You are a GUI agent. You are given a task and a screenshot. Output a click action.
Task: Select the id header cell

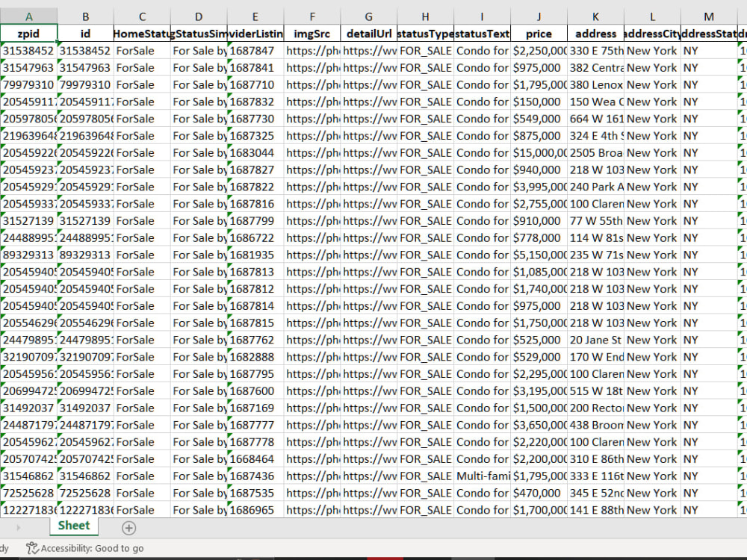[x=85, y=34]
